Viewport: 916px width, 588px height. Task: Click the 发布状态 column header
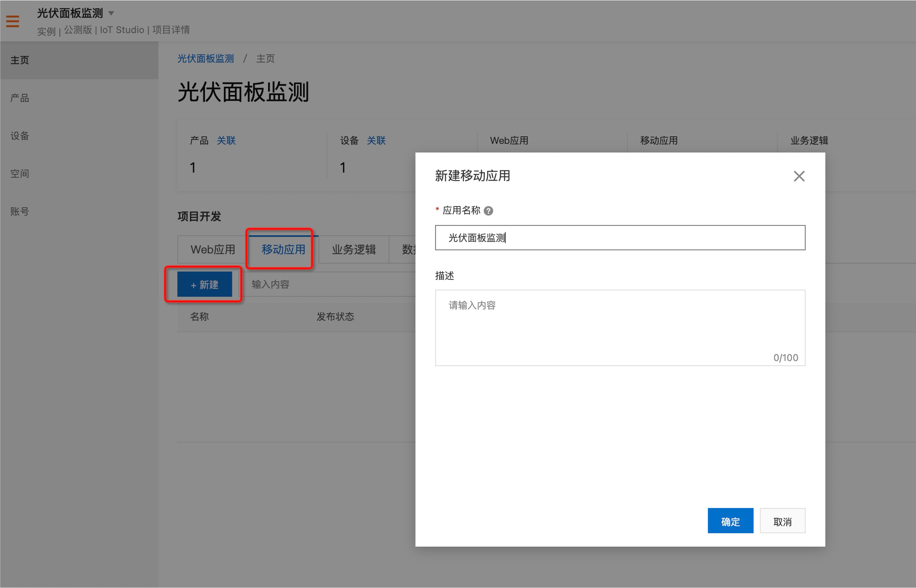335,317
